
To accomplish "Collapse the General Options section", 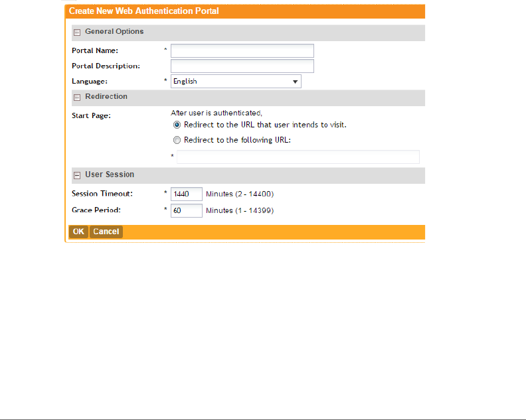I will 77,33.
